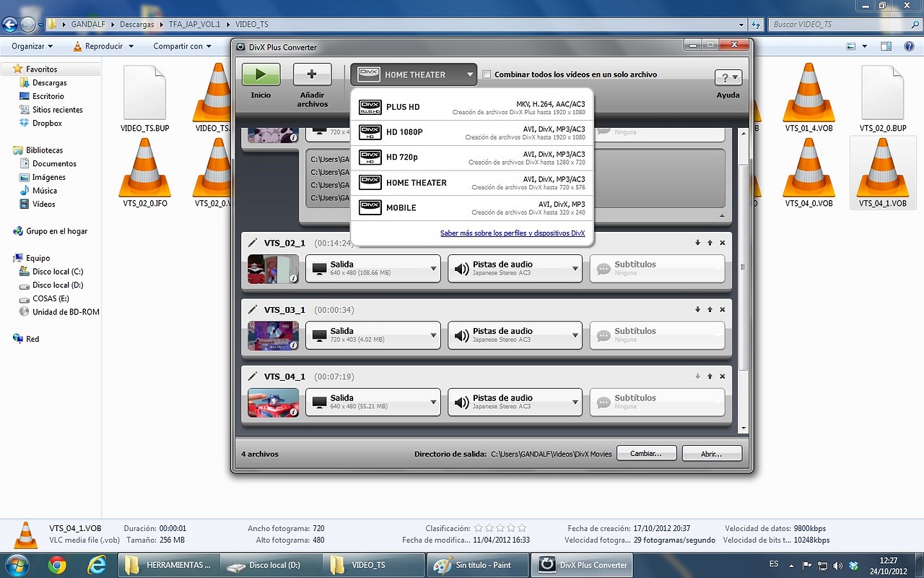
Task: Open the Ayuda question mark menu
Action: (x=728, y=77)
